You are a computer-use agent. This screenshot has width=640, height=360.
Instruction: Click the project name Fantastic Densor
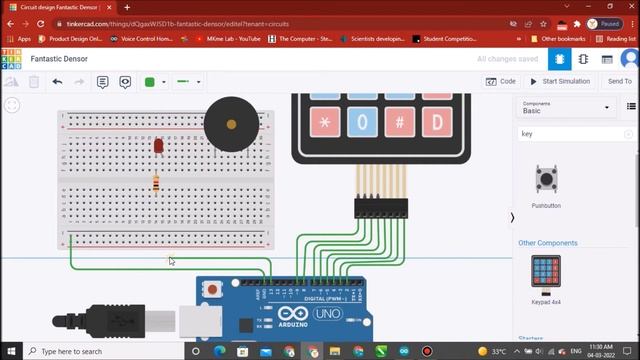(x=59, y=59)
